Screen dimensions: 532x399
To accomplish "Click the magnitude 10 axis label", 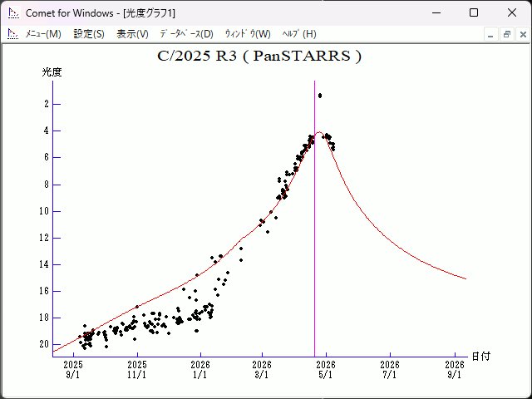I will pos(44,211).
